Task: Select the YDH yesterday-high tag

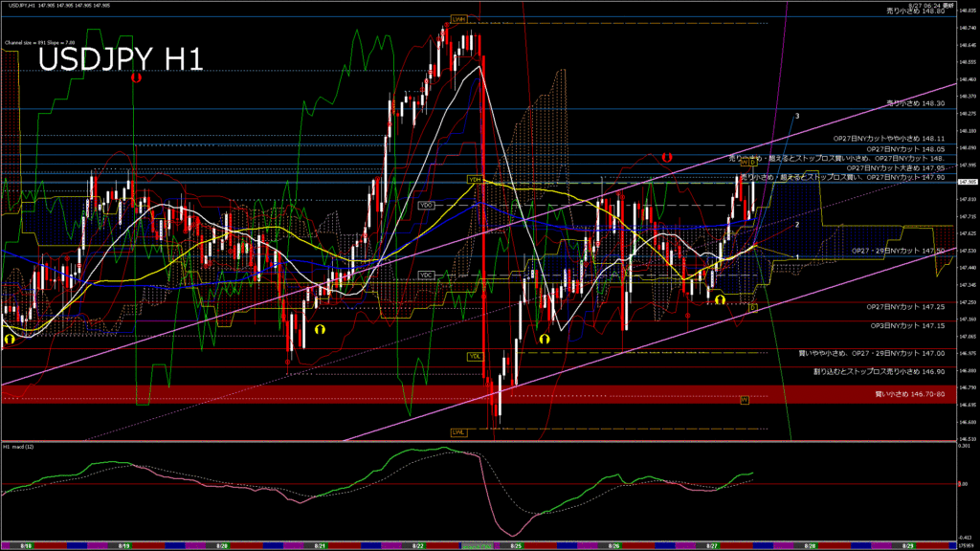Action: (474, 179)
